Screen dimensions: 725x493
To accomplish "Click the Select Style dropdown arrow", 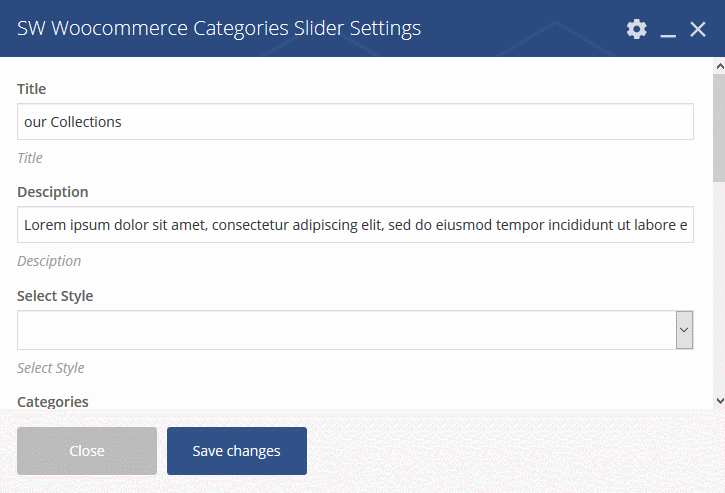I will (x=684, y=330).
